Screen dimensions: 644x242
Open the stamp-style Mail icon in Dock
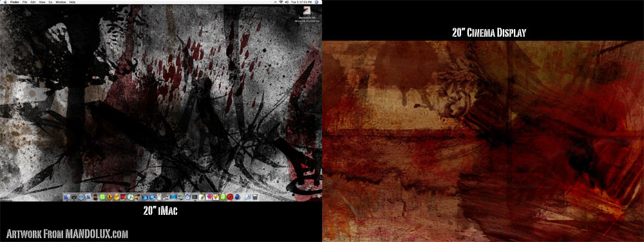coord(88,197)
